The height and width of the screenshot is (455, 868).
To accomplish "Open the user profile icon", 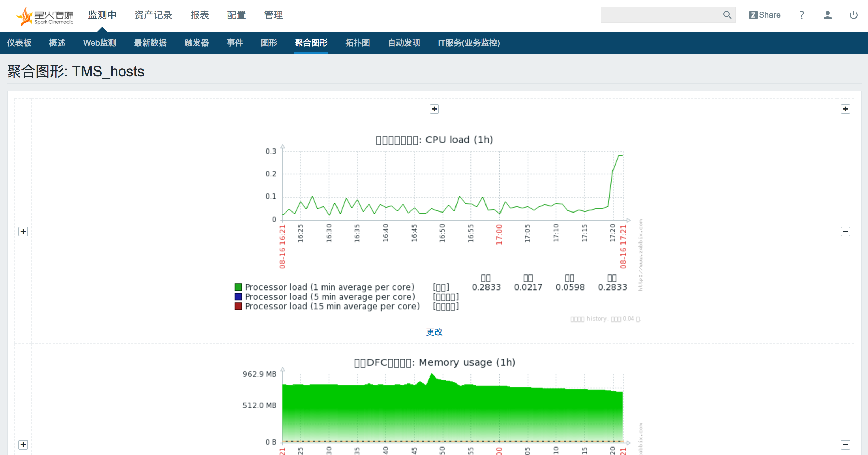I will click(827, 15).
